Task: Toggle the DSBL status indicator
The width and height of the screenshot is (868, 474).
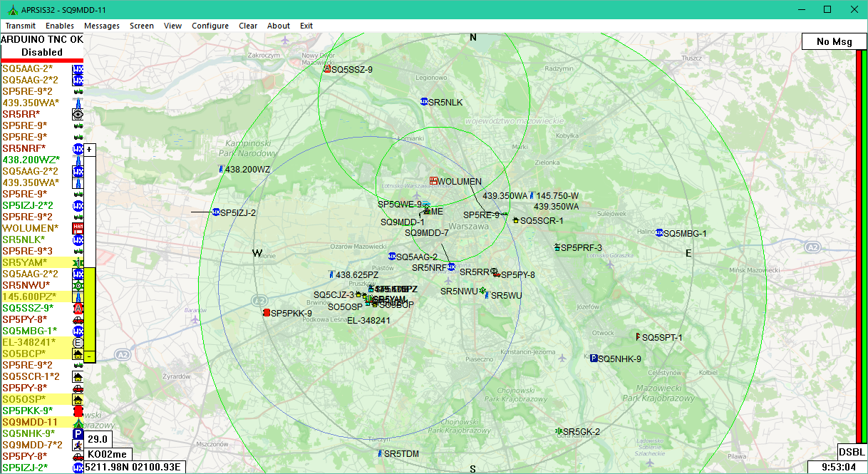Action: point(852,452)
